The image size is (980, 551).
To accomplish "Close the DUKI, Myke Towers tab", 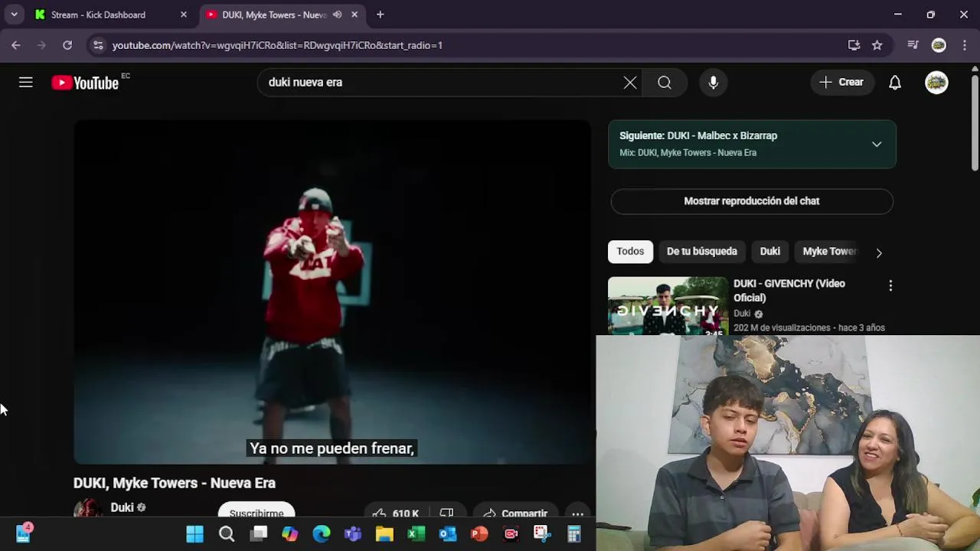I will 354,15.
